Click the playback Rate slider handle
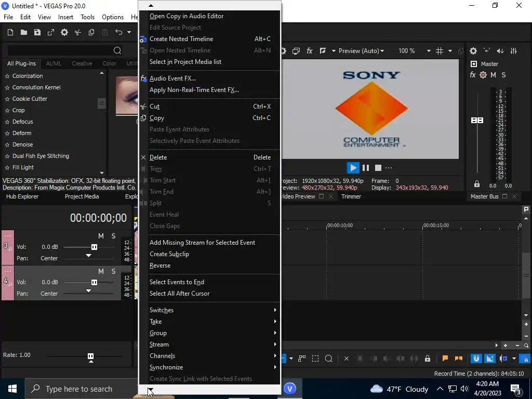Image resolution: width=532 pixels, height=399 pixels. pyautogui.click(x=90, y=356)
